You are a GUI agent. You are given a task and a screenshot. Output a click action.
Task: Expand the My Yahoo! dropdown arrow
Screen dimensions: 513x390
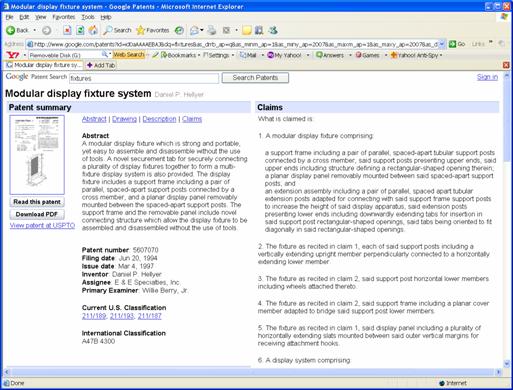(308, 55)
